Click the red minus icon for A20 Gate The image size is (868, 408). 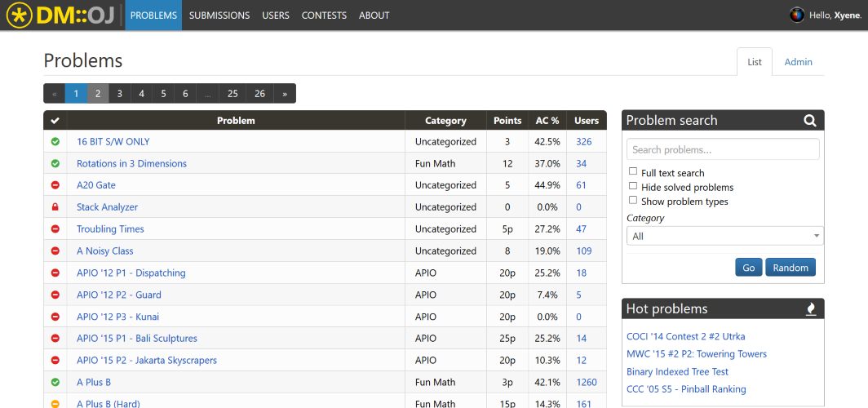pyautogui.click(x=55, y=185)
